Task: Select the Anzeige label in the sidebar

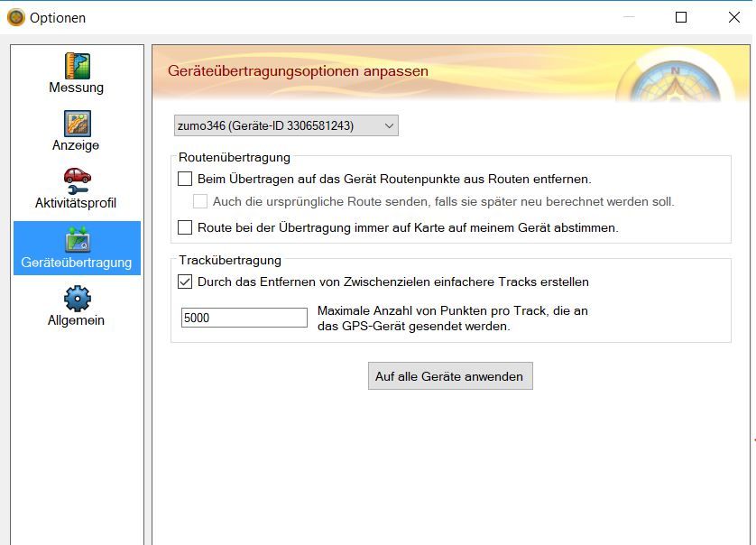Action: 77,145
